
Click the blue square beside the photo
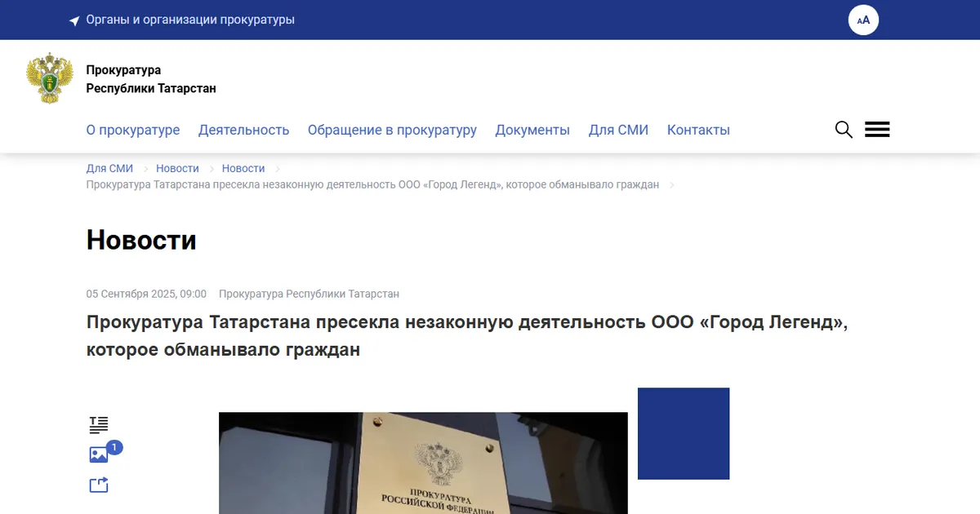pyautogui.click(x=684, y=433)
